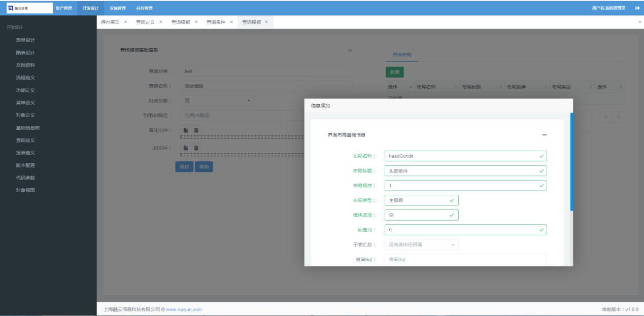Open the 自动加载 dropdown
The height and width of the screenshot is (316, 644).
[217, 101]
